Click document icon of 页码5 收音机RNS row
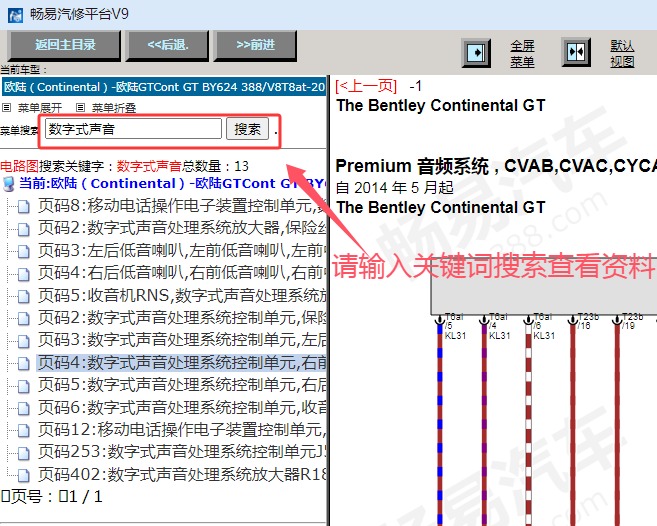Viewport: 657px width, 526px height. [23, 296]
